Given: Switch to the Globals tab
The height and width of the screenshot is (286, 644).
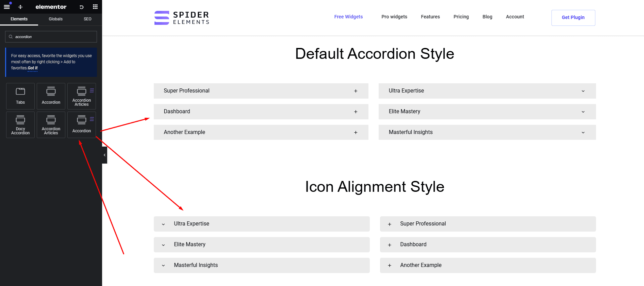Looking at the screenshot, I should 55,19.
